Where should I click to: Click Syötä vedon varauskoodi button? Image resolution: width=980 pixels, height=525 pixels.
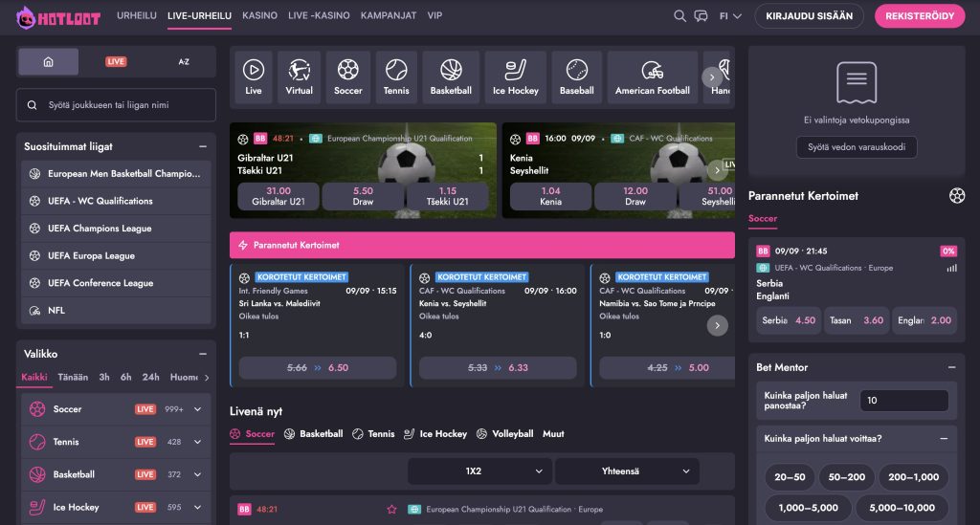(x=857, y=147)
